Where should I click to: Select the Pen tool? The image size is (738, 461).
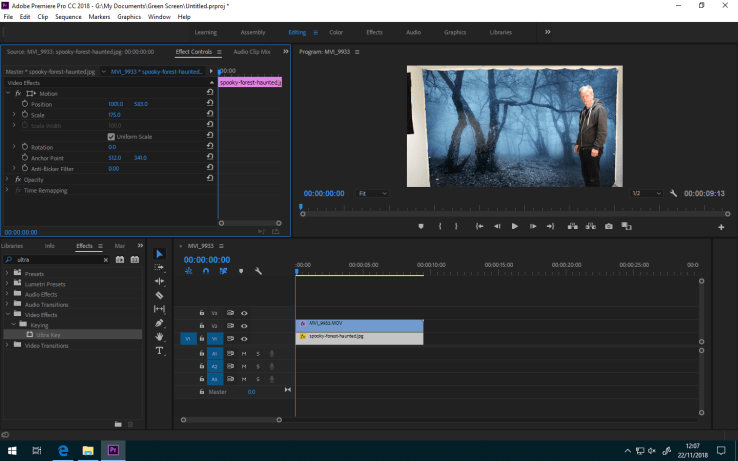[x=159, y=323]
